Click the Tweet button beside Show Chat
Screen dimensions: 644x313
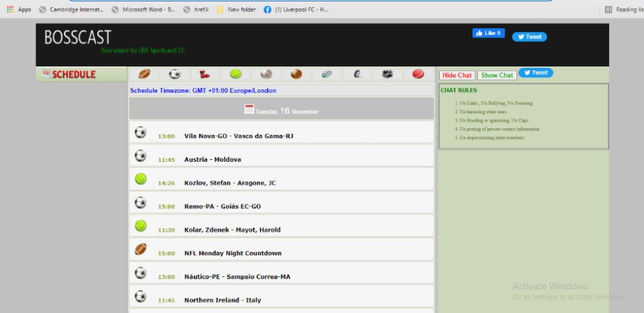point(535,73)
